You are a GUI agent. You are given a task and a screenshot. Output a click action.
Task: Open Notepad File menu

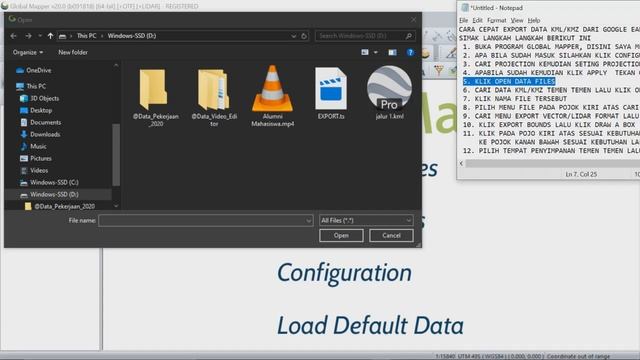click(464, 20)
